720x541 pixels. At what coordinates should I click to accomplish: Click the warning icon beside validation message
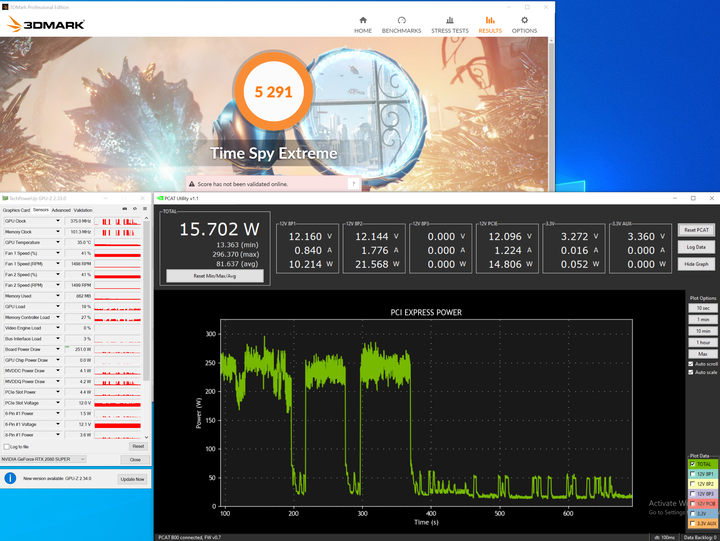(x=192, y=184)
